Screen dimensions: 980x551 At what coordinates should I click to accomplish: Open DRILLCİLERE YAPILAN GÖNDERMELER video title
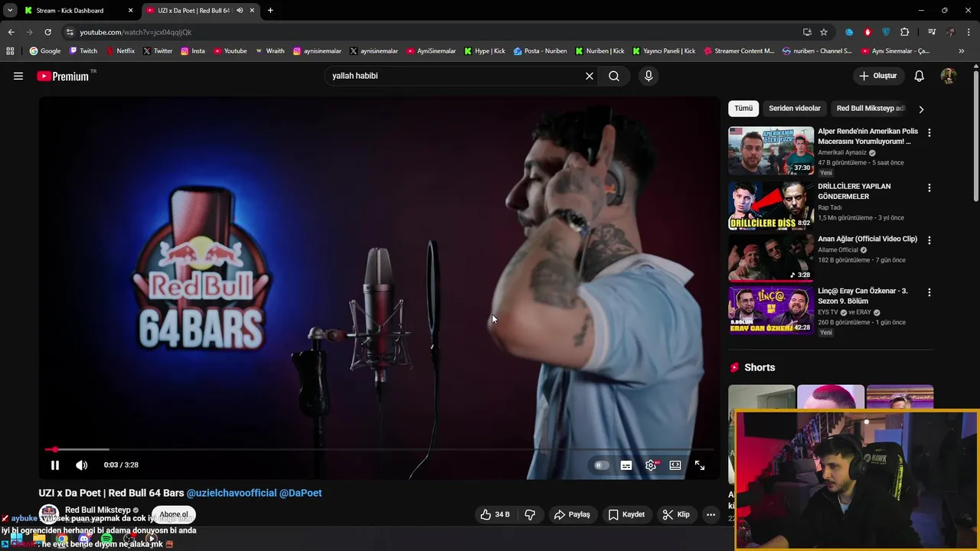[854, 191]
